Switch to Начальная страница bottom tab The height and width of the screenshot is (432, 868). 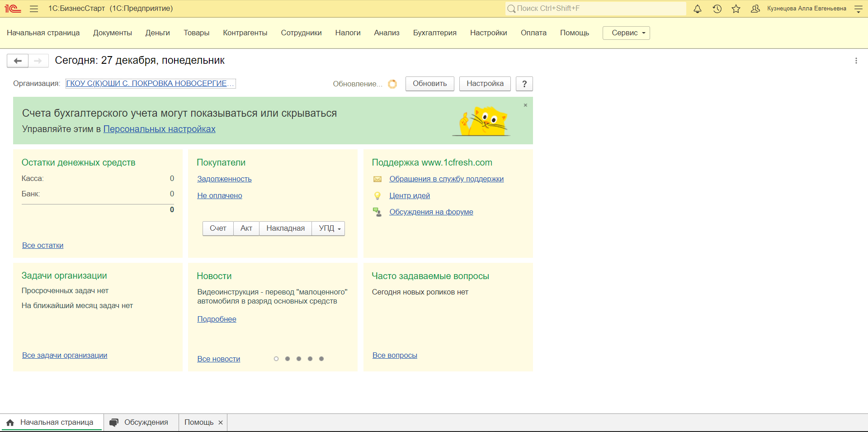point(52,423)
